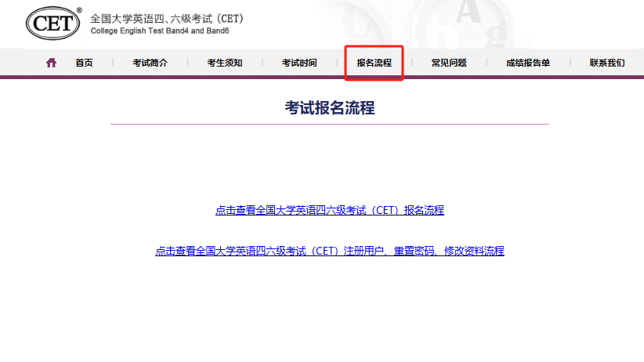Click the 考试报名流程 page heading
The width and height of the screenshot is (644, 362).
[329, 108]
